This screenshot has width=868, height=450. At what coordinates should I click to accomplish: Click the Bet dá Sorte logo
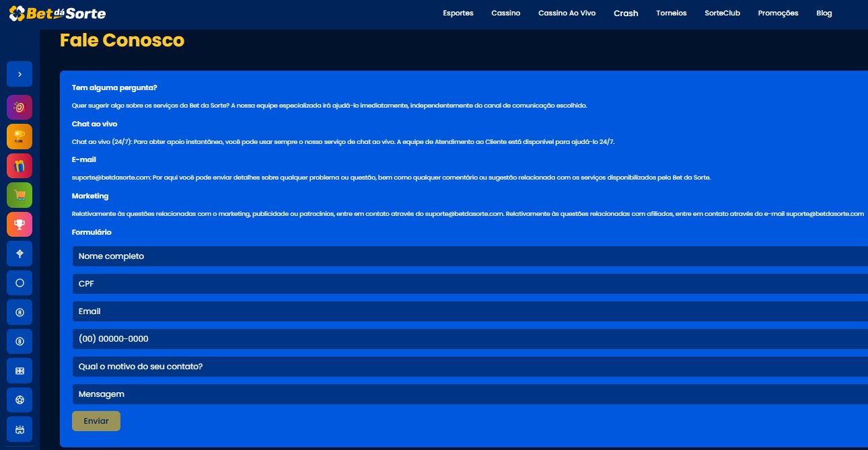click(57, 13)
